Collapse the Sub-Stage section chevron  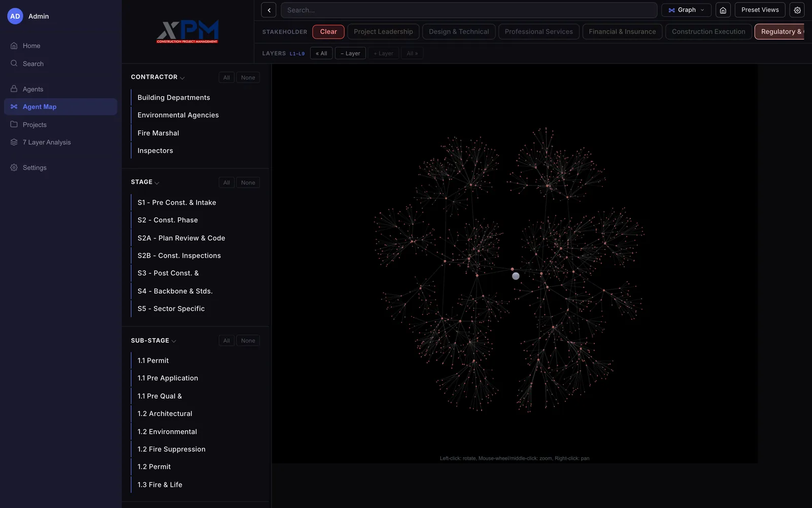(x=174, y=341)
